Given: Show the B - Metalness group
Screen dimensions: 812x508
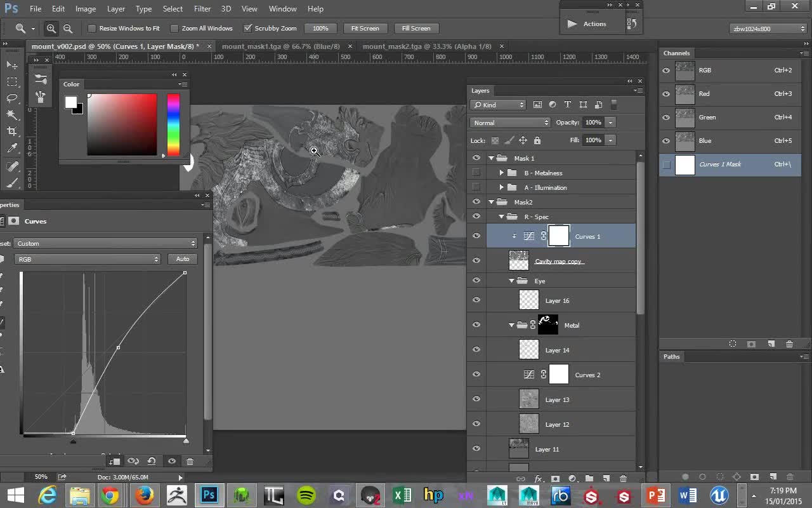Looking at the screenshot, I should (476, 173).
